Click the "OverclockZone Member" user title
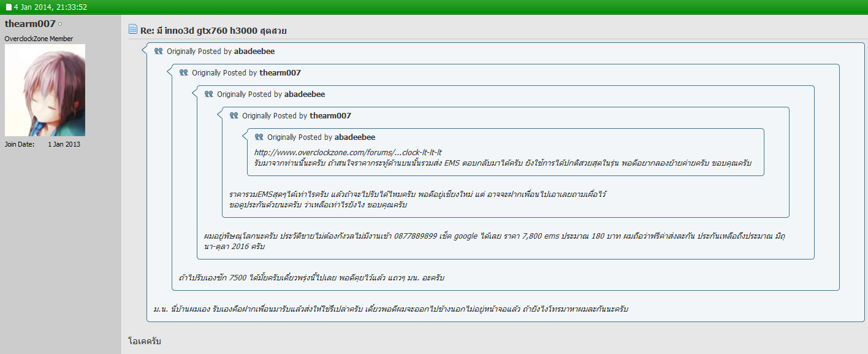Screen dimensions: 868x354 pyautogui.click(x=39, y=39)
